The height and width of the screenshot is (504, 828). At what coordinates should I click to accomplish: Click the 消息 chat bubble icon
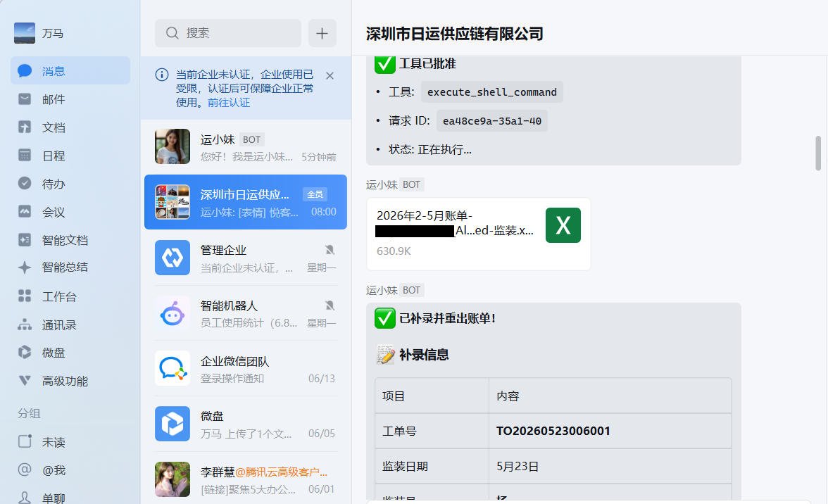click(x=25, y=70)
